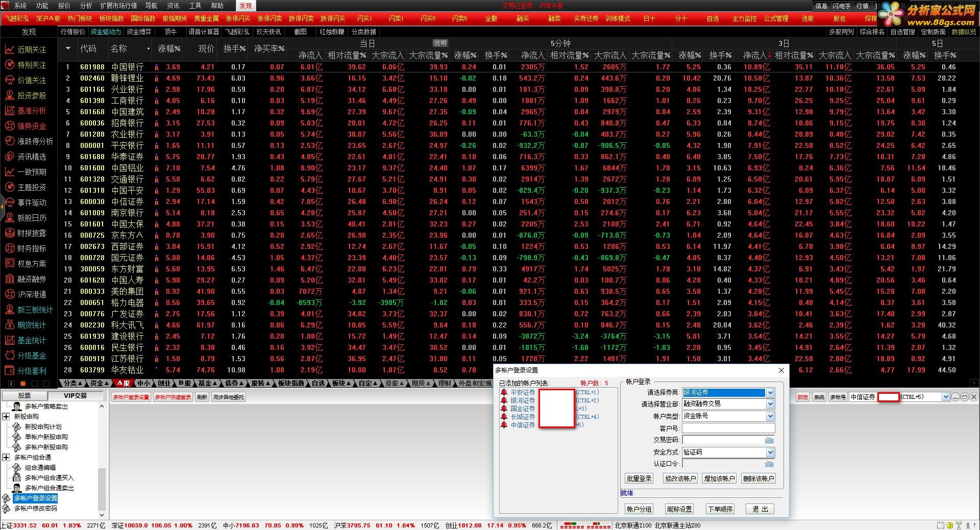The height and width of the screenshot is (530, 980).
Task: Open the 系统 menu
Action: tap(20, 6)
